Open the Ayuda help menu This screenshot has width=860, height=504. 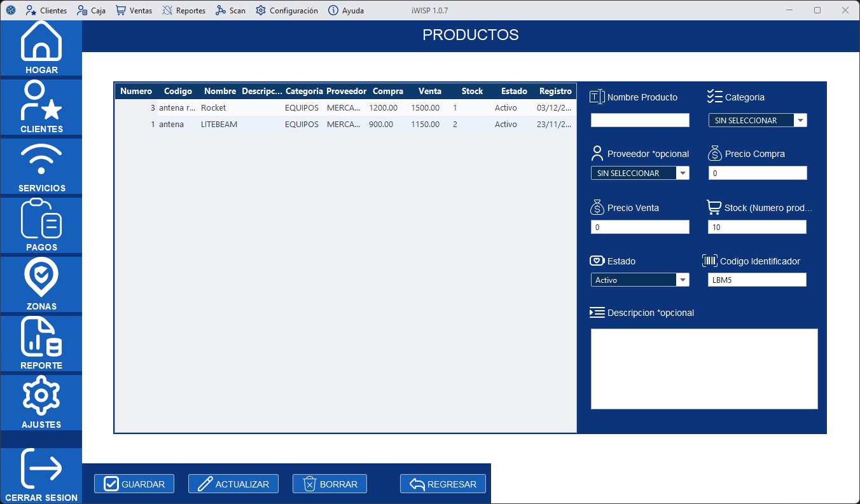[345, 10]
